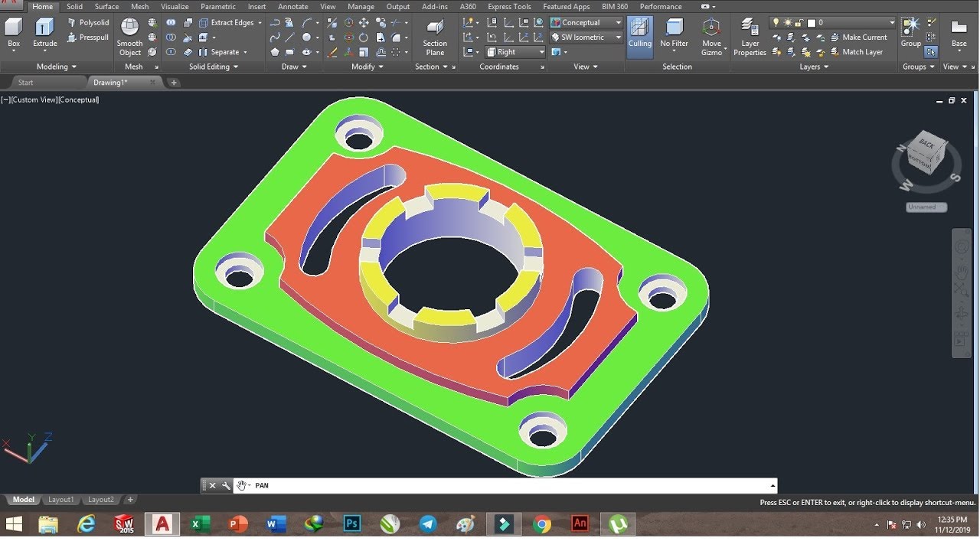Expand the Solid Editing panel
The height and width of the screenshot is (551, 980).
point(214,67)
